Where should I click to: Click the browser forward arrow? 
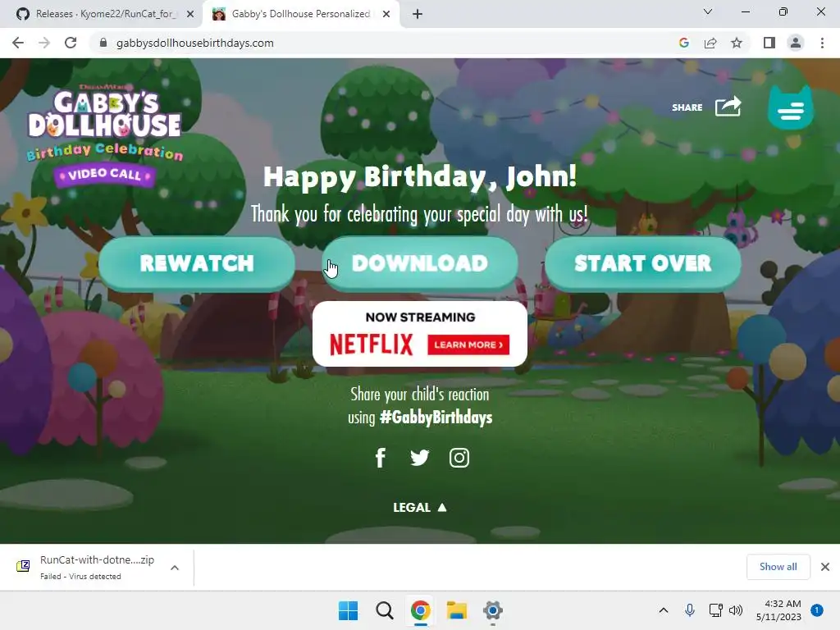pos(44,43)
